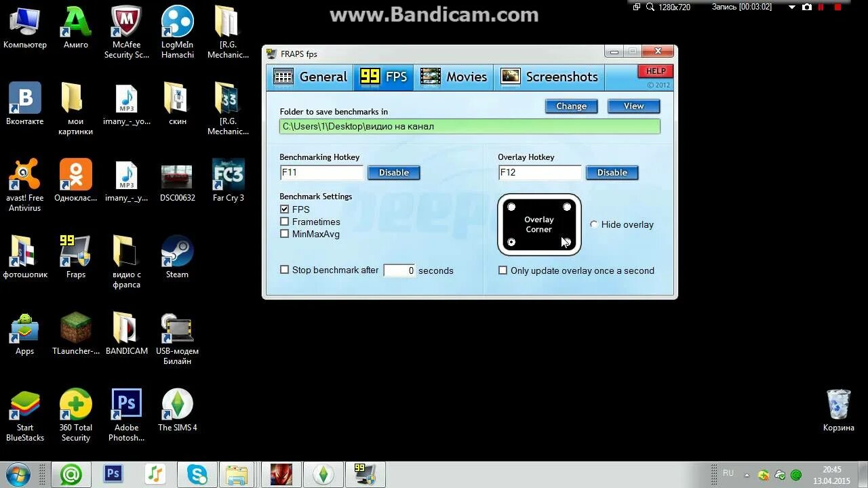Click the Bandicam window-mode icon

pos(636,7)
